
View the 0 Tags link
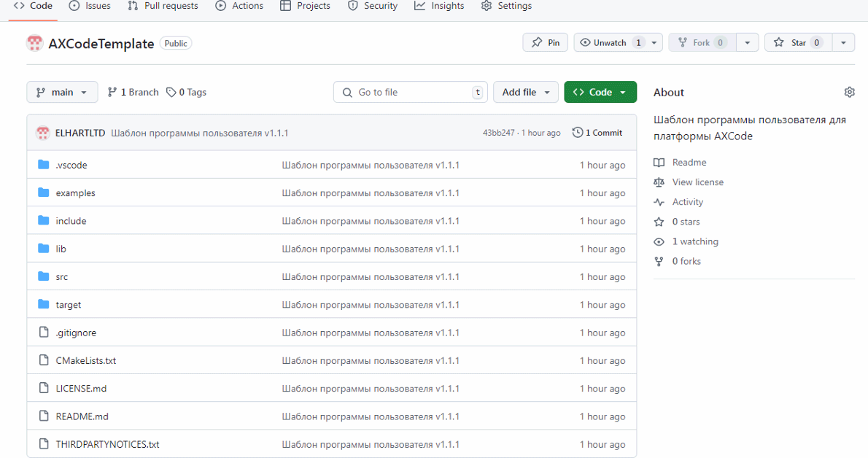(187, 93)
